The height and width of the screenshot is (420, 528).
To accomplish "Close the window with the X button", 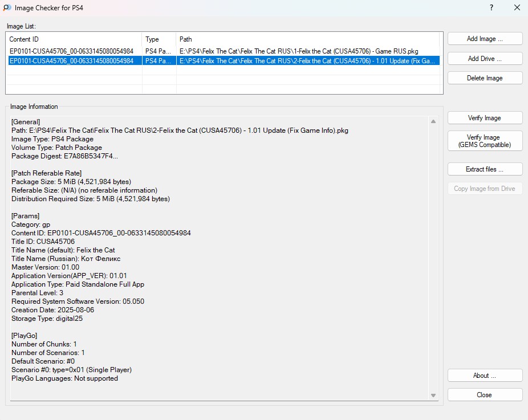I will coord(517,7).
